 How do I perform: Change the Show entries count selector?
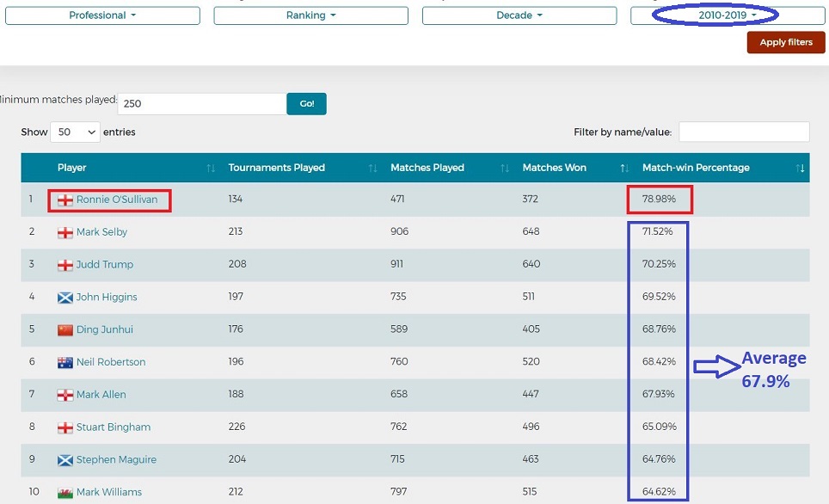[x=76, y=132]
